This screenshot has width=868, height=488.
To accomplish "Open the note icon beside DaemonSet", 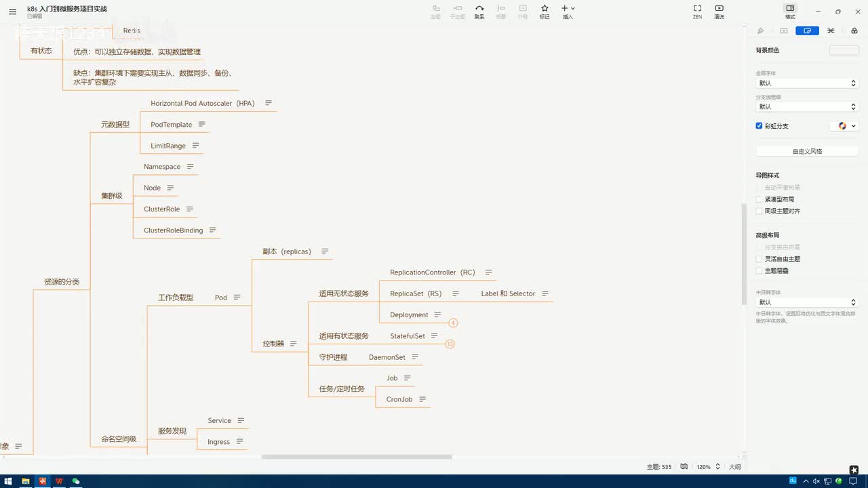I will pos(414,357).
